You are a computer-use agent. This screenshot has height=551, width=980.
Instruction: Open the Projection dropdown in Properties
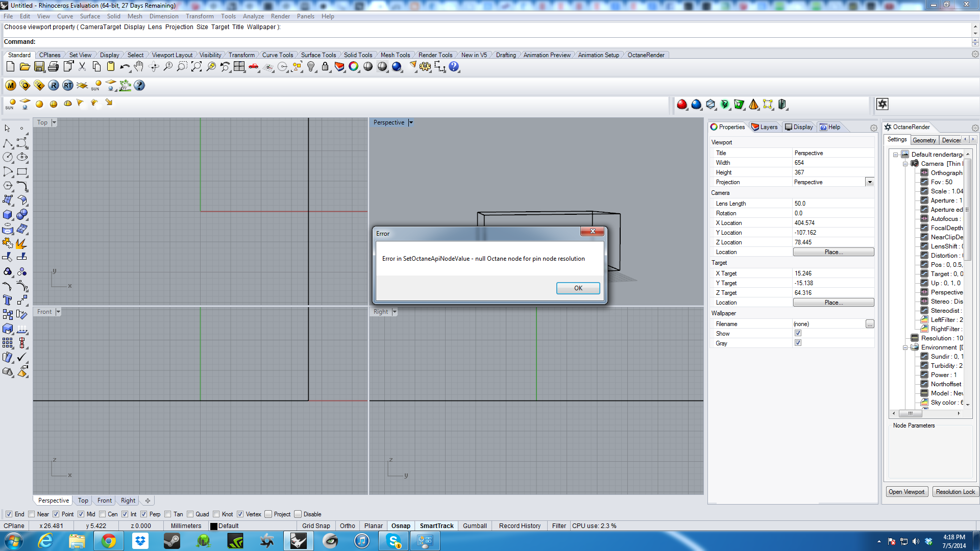pyautogui.click(x=869, y=182)
